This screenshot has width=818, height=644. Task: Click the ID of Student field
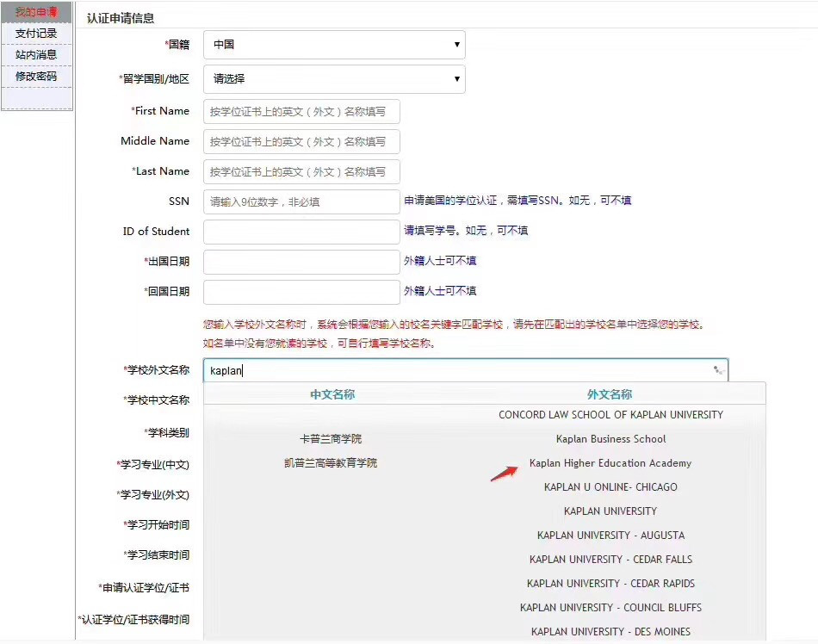point(301,232)
